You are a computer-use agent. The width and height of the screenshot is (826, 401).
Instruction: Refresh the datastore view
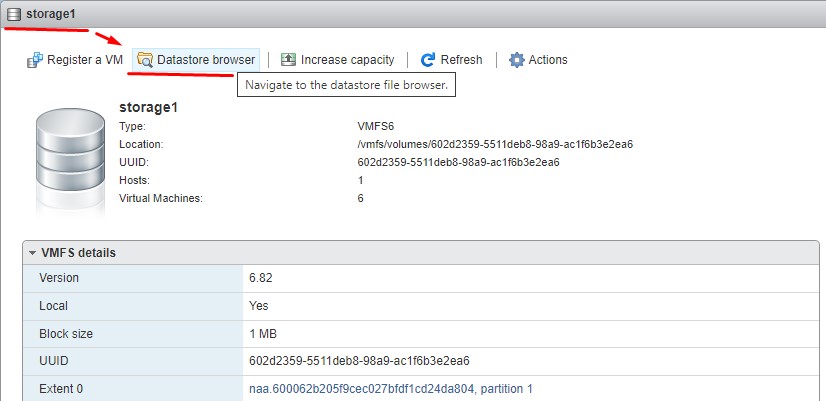451,60
